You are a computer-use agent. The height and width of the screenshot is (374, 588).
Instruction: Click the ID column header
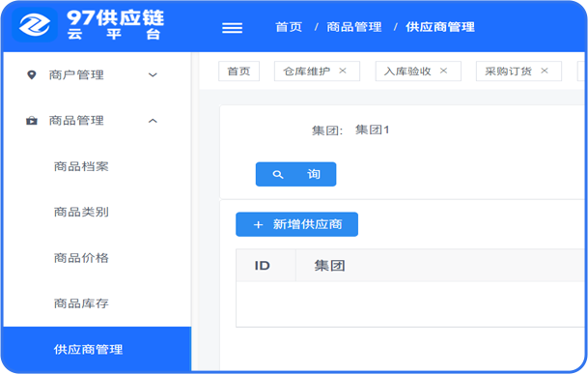(x=262, y=266)
